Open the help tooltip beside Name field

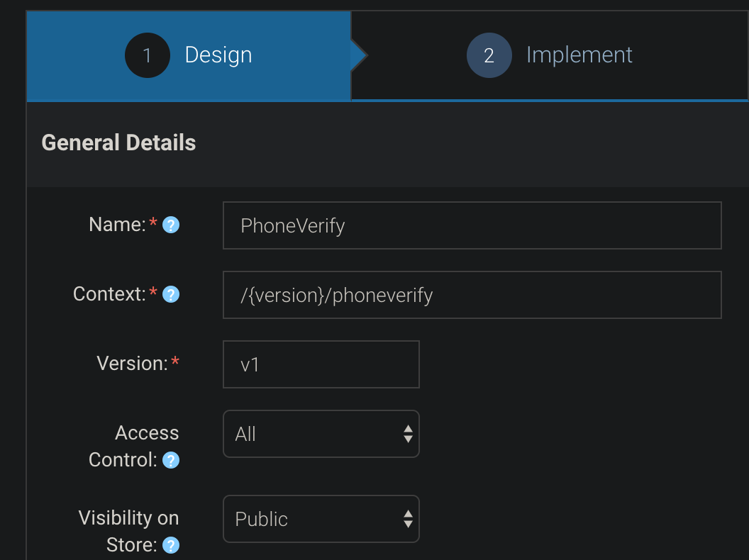170,225
